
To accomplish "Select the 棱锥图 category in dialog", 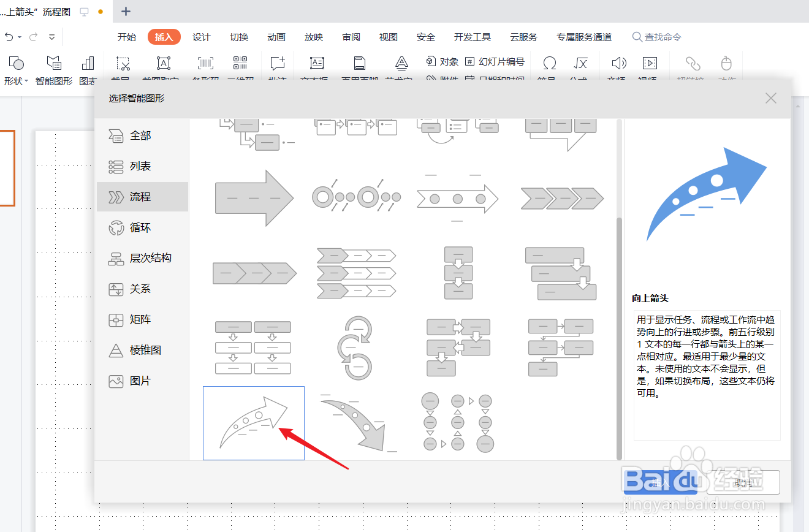I will coord(142,350).
